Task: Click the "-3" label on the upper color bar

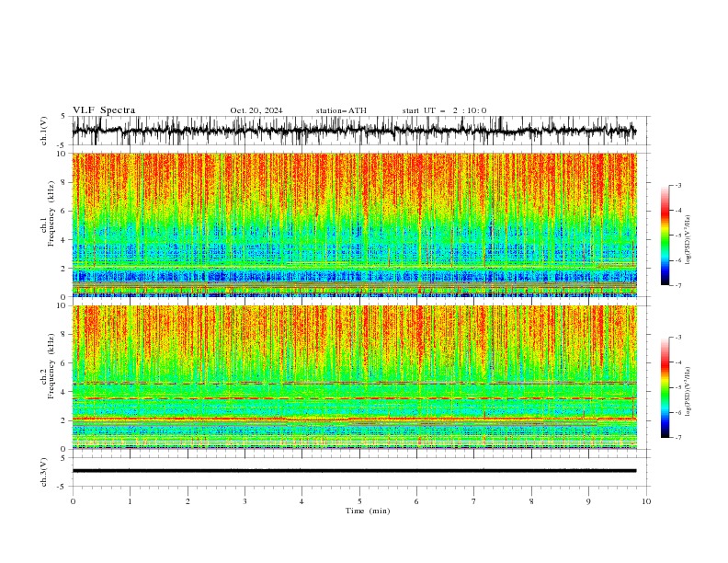Action: tap(678, 185)
